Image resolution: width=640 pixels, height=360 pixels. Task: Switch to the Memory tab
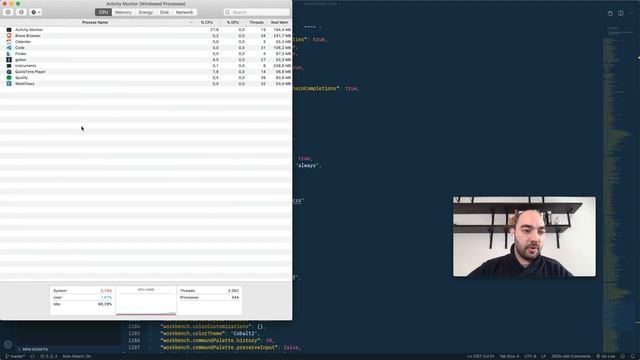123,12
